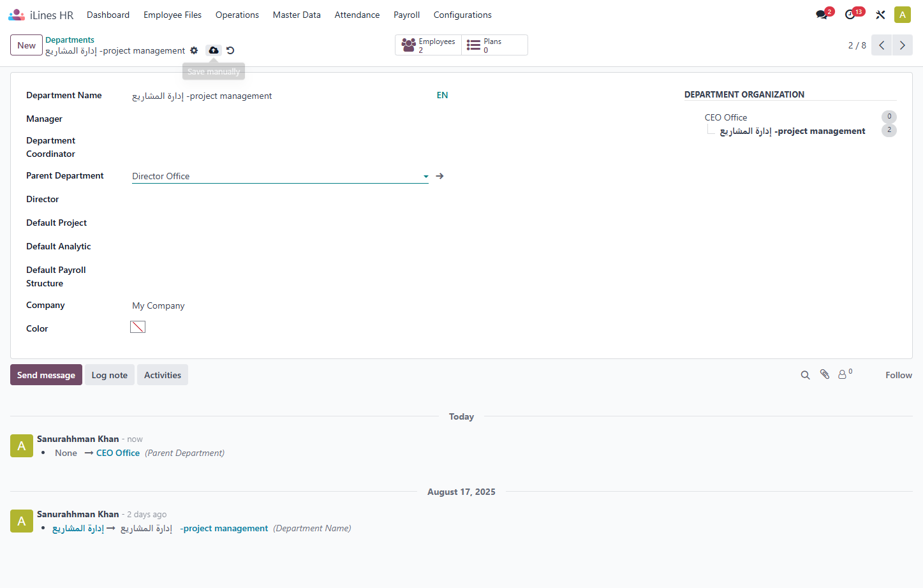Open the Master Data menu
923x588 pixels.
(297, 15)
